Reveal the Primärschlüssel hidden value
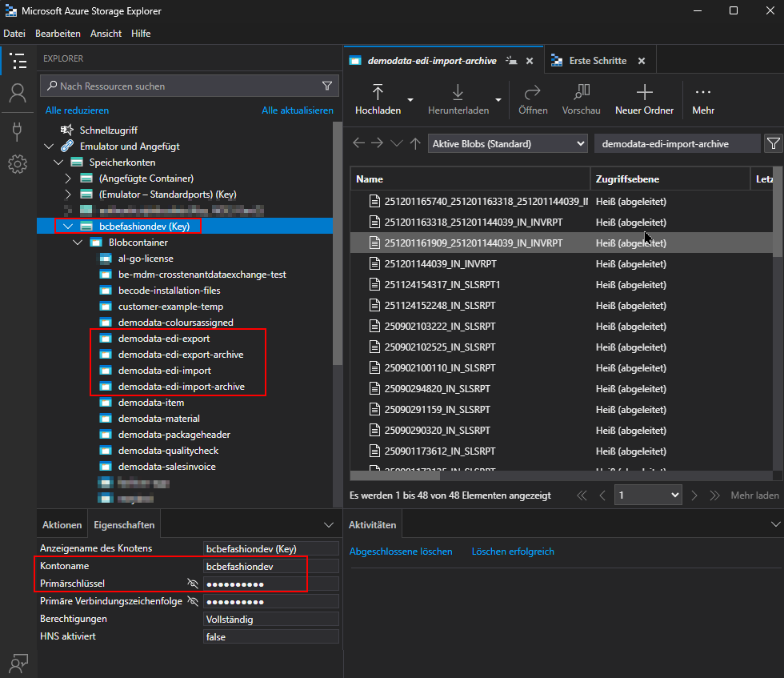Image resolution: width=784 pixels, height=678 pixels. coord(192,584)
